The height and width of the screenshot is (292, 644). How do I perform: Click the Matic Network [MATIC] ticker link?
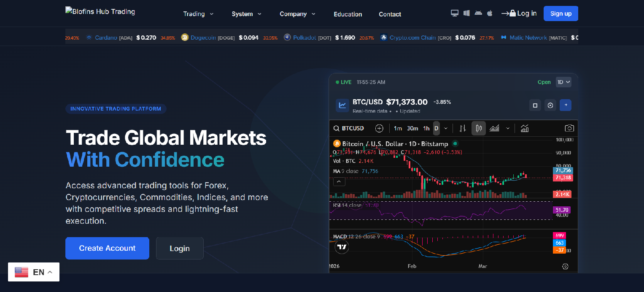538,38
